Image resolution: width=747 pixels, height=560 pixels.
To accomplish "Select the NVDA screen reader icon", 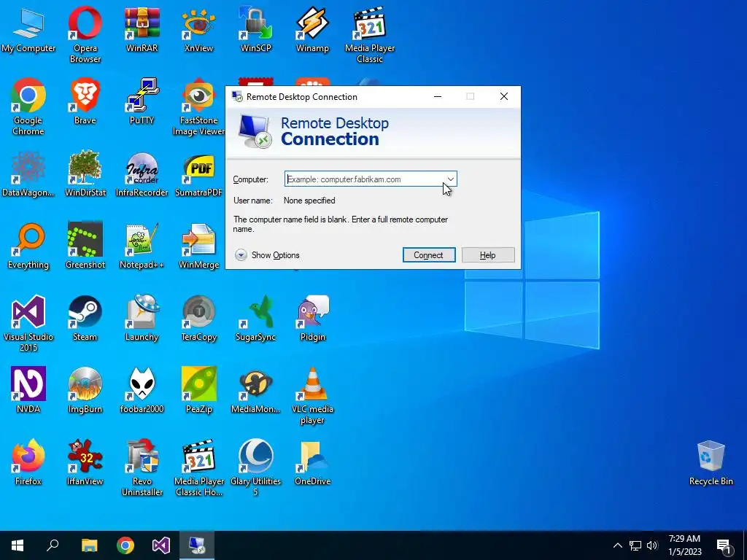I will click(28, 391).
